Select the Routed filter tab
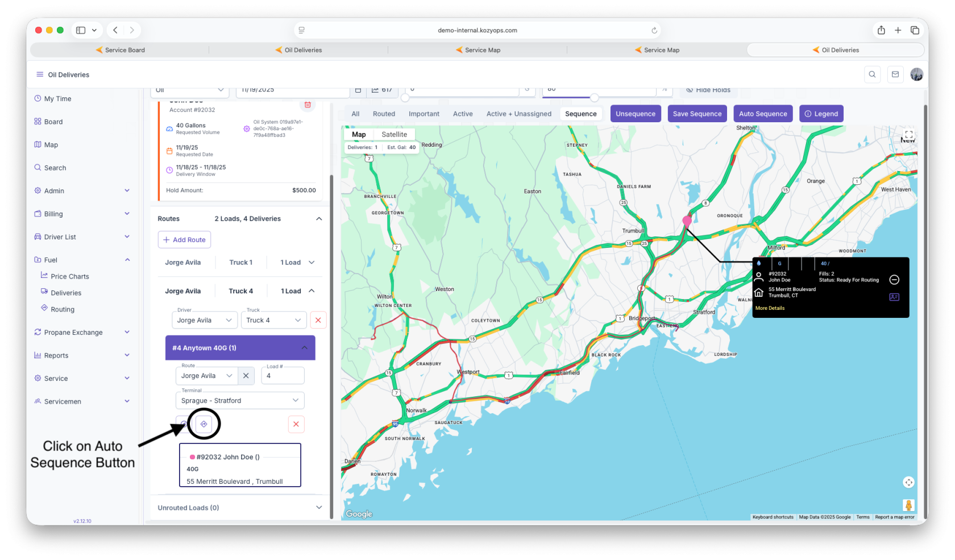The height and width of the screenshot is (560, 955). coord(384,114)
